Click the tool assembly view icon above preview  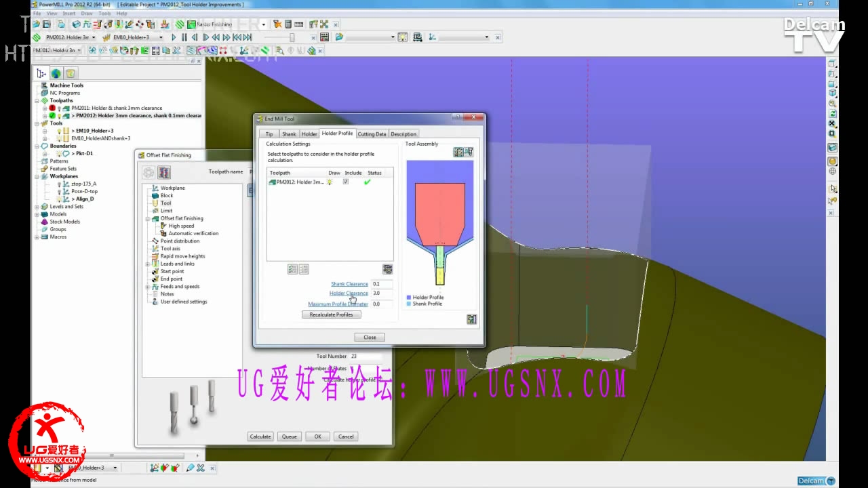click(x=469, y=152)
